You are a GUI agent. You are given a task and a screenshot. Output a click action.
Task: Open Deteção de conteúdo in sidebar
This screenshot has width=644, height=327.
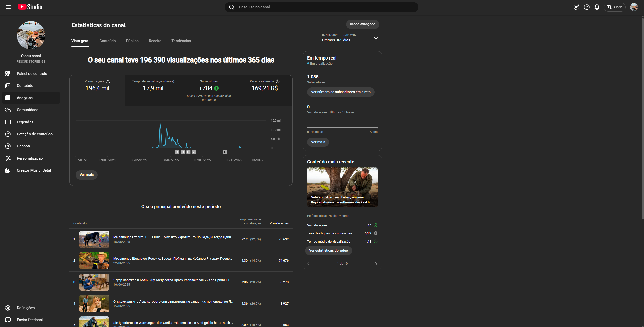[x=35, y=134]
